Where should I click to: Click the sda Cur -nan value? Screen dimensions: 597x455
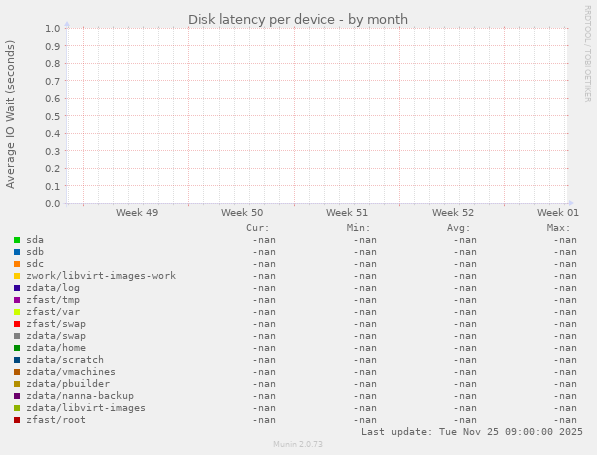[264, 240]
